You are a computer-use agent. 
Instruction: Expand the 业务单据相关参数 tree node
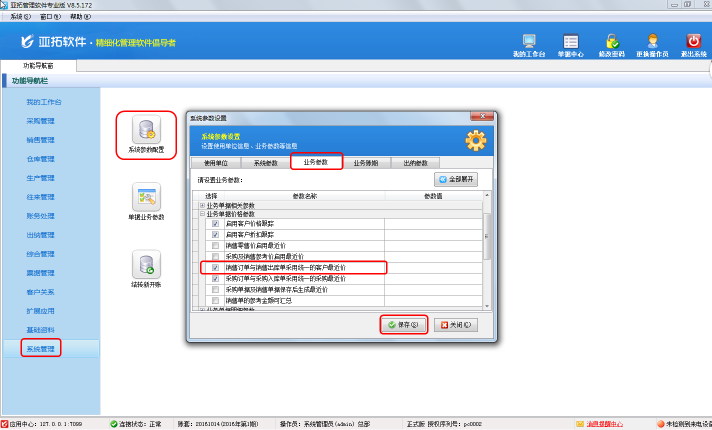click(203, 205)
